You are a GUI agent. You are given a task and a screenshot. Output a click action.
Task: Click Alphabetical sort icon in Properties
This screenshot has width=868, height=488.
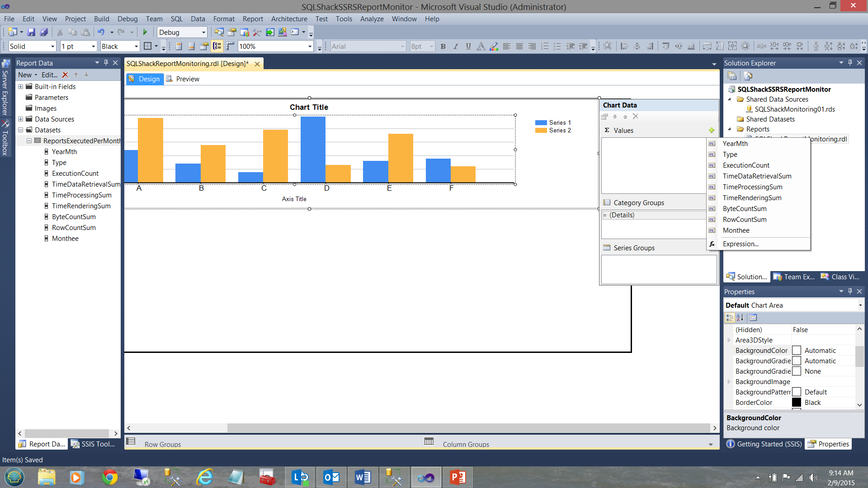[x=740, y=318]
